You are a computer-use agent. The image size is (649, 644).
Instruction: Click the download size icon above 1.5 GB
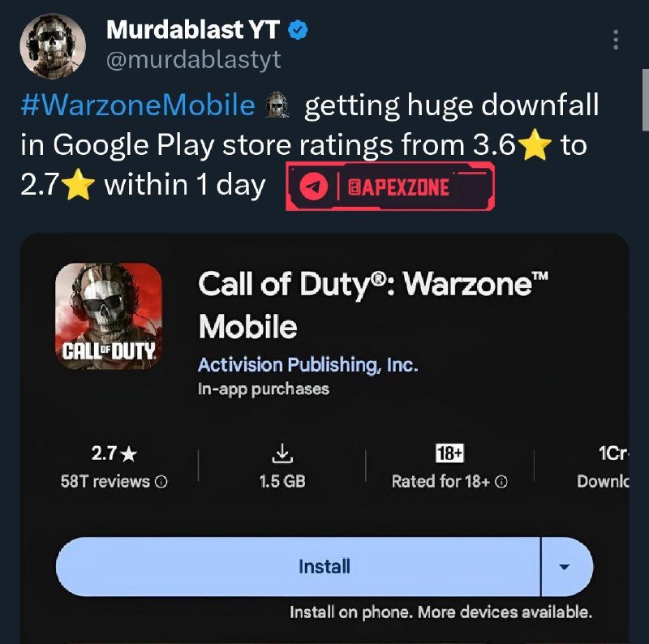point(282,453)
